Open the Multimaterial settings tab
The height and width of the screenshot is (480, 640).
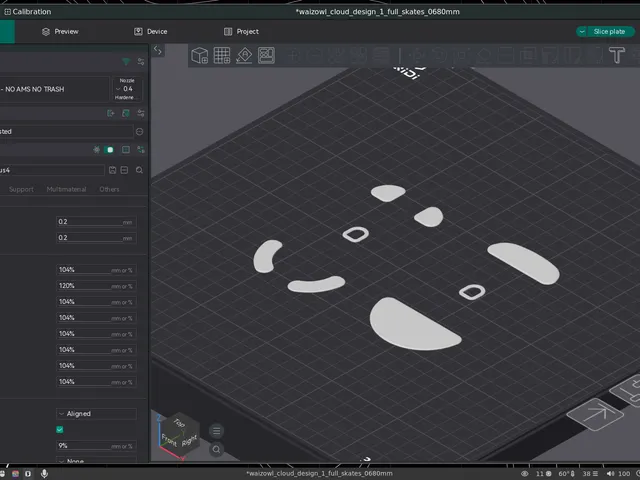point(67,189)
